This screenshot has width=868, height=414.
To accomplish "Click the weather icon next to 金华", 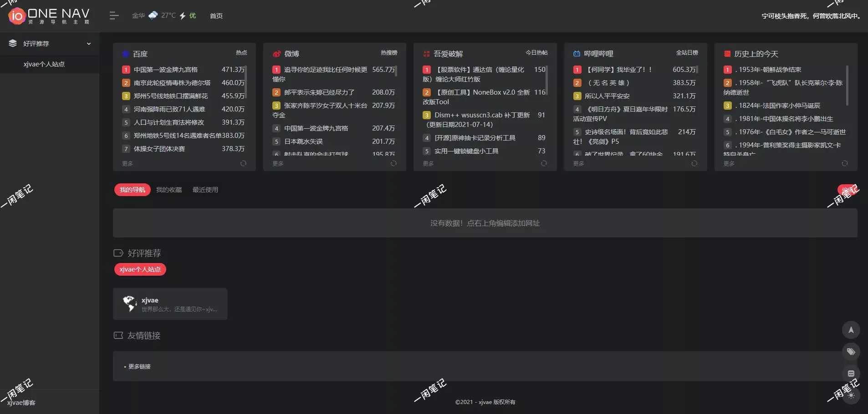I will 154,15.
